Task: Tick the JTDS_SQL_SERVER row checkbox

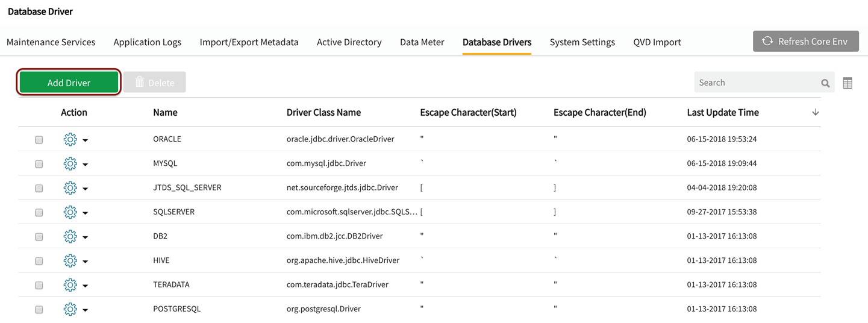Action: click(x=39, y=188)
